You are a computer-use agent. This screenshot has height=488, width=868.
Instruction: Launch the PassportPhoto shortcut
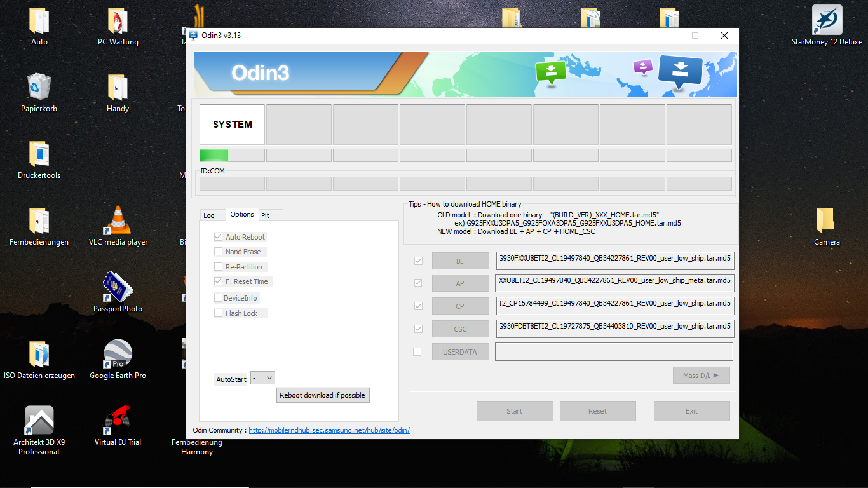pyautogui.click(x=118, y=293)
